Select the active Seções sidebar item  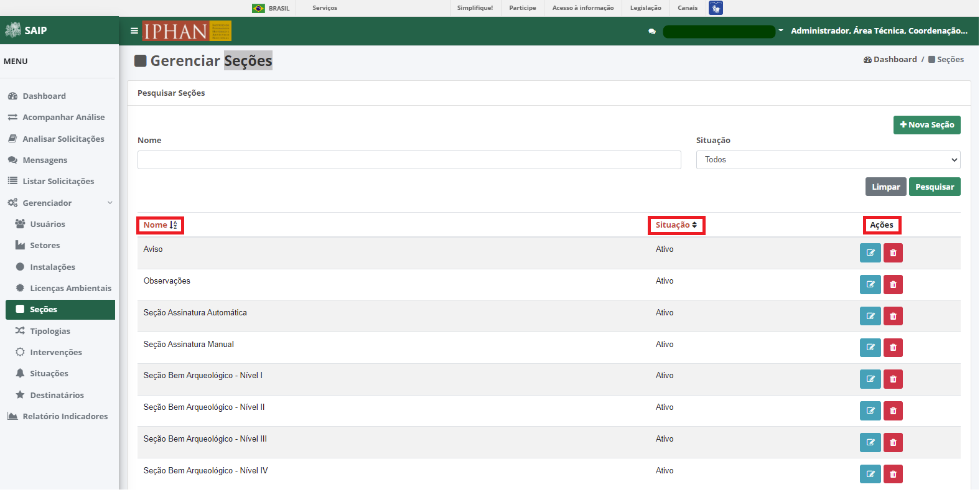(x=60, y=310)
